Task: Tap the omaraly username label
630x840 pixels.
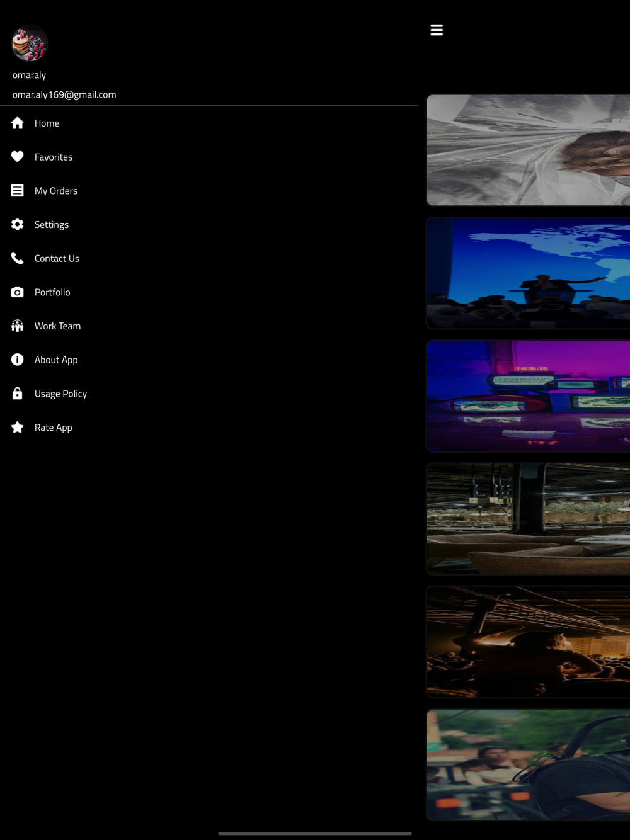Action: click(29, 75)
